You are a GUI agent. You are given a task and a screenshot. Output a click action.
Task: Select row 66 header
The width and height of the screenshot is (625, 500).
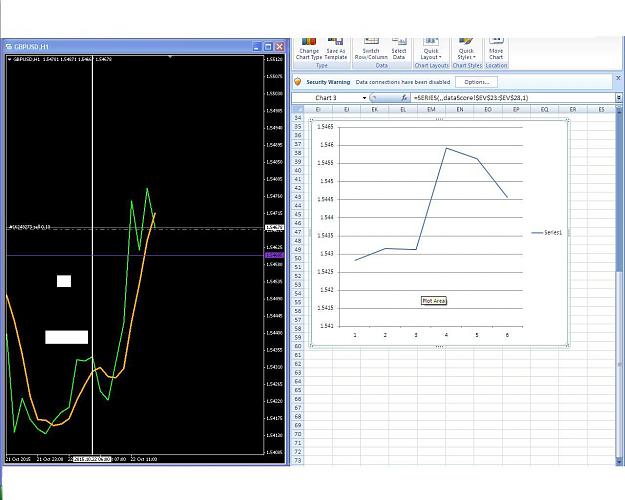[x=298, y=399]
